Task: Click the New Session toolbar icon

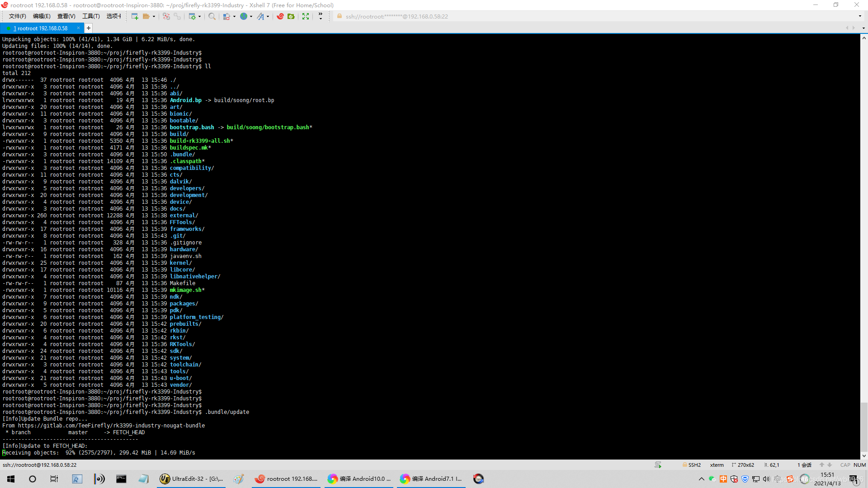Action: [134, 16]
